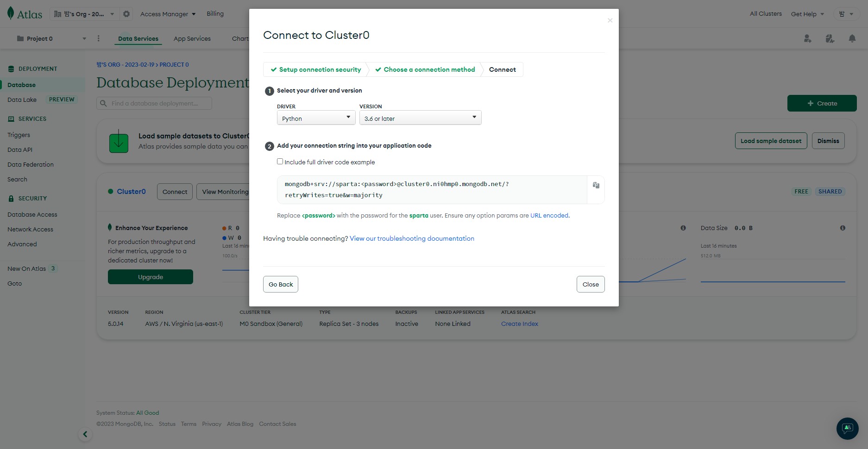Focus the Find a database deployment search field
This screenshot has height=449, width=868.
154,103
